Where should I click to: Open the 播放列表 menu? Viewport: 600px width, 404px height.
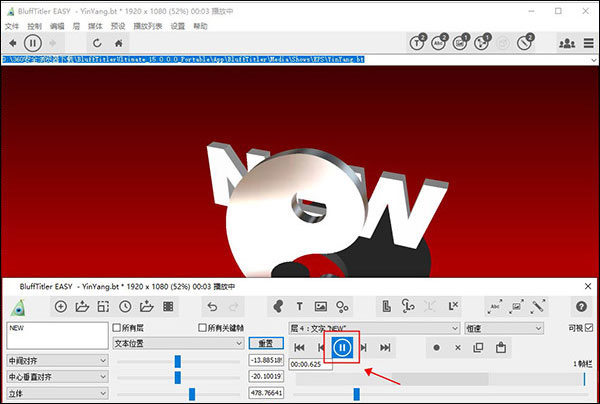click(x=147, y=25)
